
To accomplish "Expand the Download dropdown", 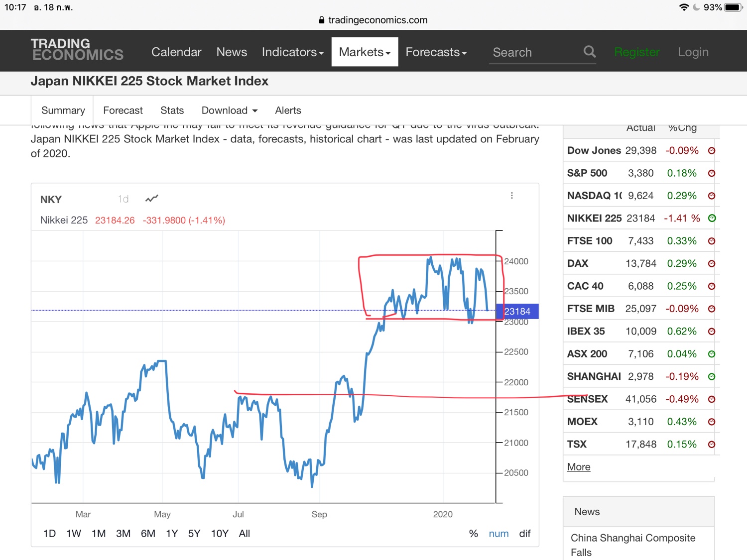I will [x=229, y=111].
